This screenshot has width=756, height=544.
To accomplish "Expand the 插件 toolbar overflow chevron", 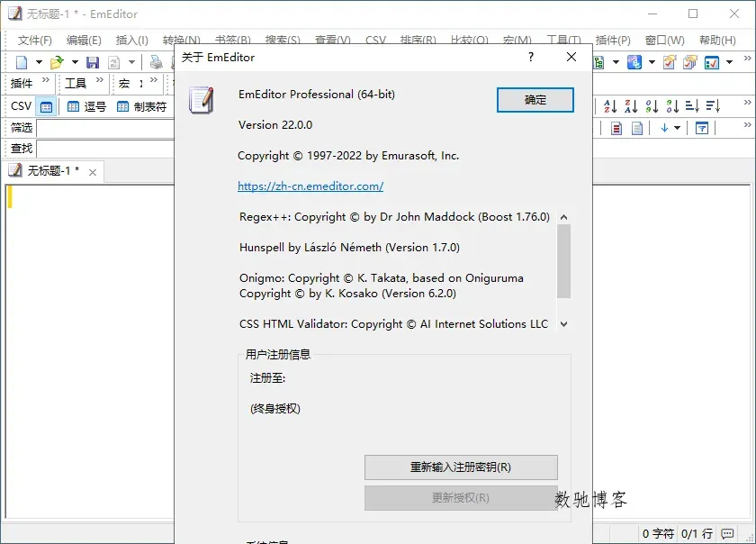I will tap(46, 79).
